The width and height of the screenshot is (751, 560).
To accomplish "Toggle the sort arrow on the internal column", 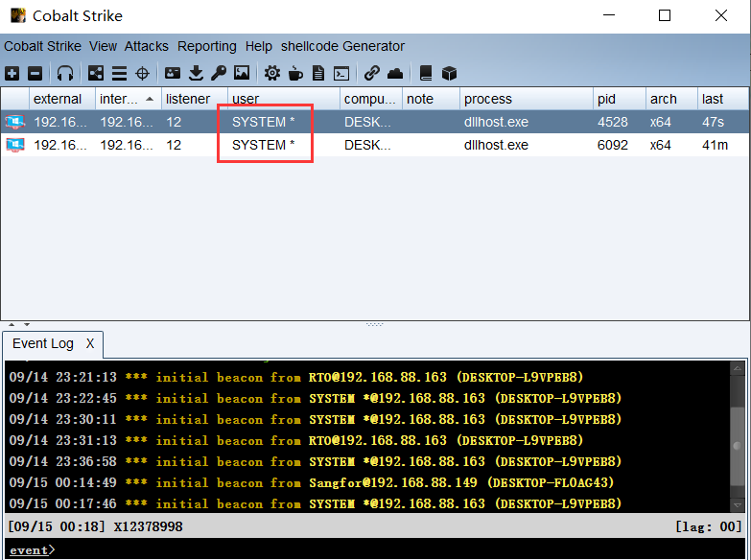I will pyautogui.click(x=150, y=99).
